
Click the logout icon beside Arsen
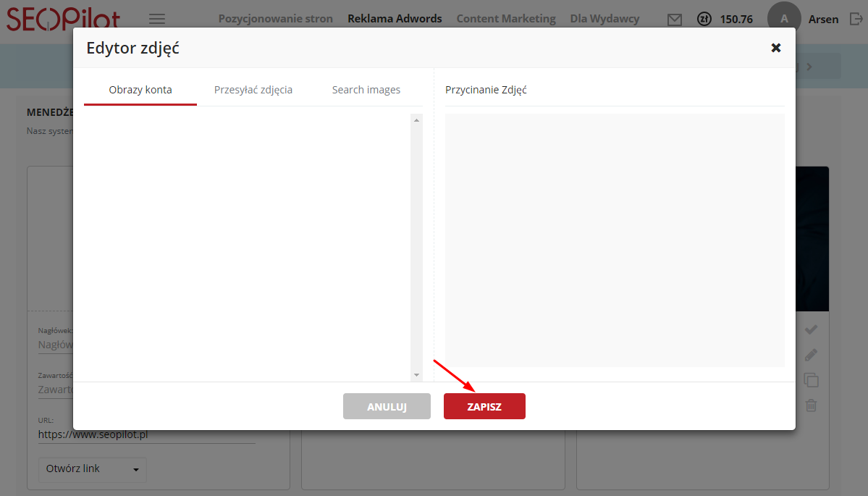tap(856, 20)
